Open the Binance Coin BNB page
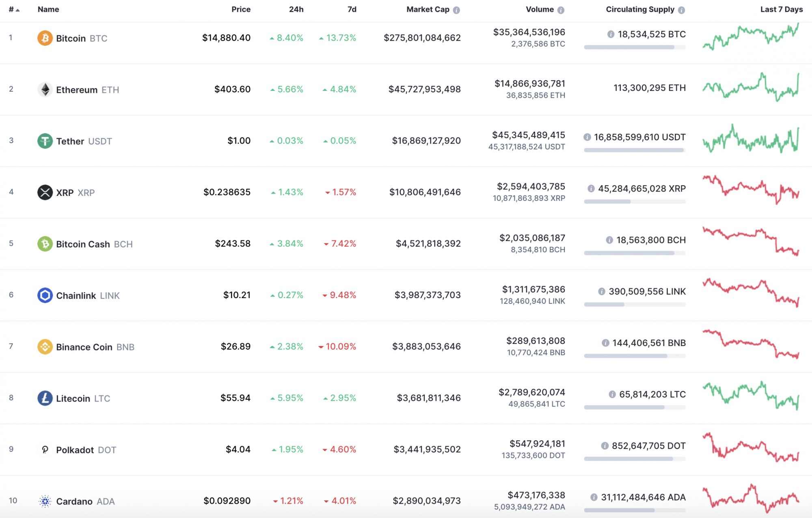Viewport: 812px width, 518px height. pos(95,347)
